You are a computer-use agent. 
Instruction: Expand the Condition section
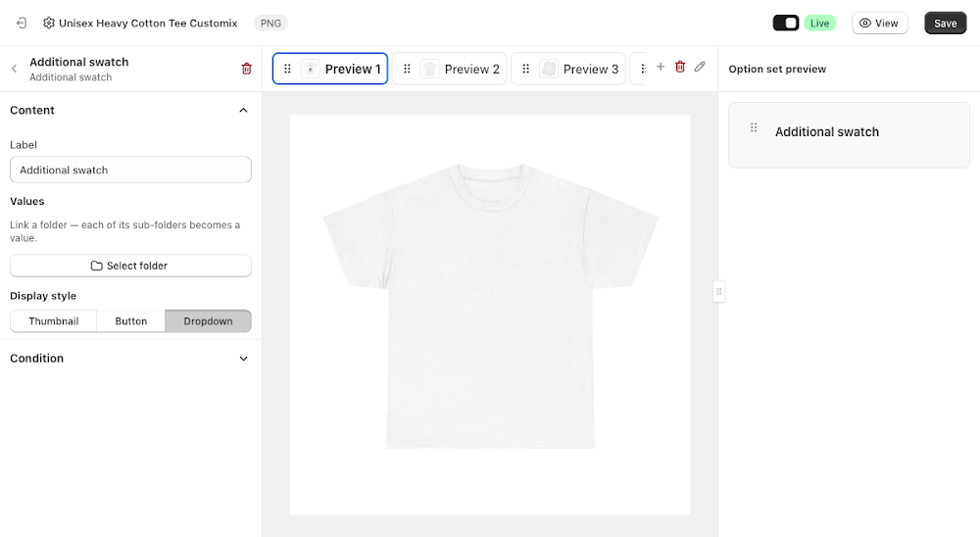pos(243,359)
